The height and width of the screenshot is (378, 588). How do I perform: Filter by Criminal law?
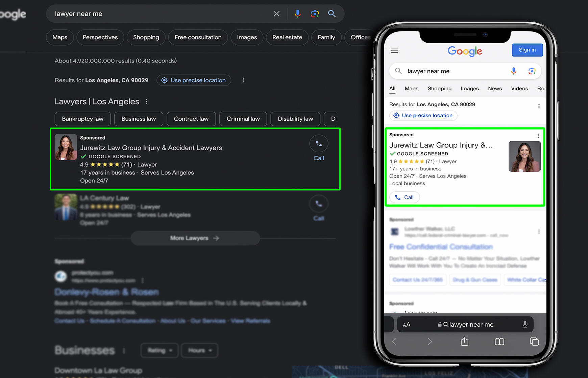(x=243, y=119)
